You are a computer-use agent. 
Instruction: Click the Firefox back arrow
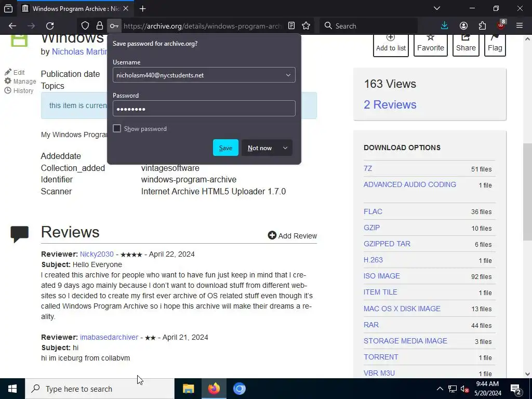point(12,26)
